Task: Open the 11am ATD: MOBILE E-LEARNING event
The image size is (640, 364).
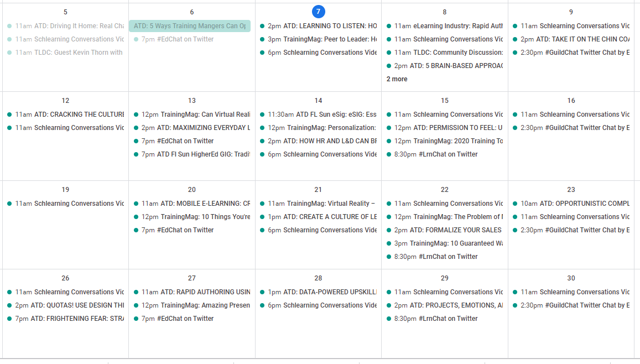Action: (192, 204)
